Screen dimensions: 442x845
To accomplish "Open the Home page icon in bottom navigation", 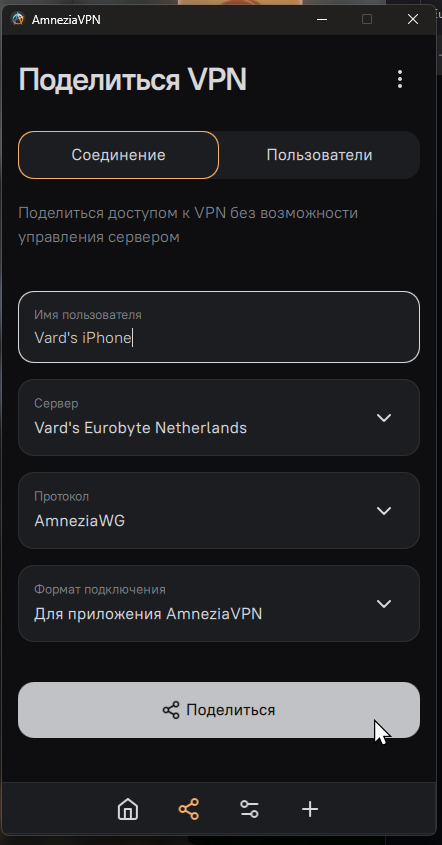I will [x=128, y=809].
